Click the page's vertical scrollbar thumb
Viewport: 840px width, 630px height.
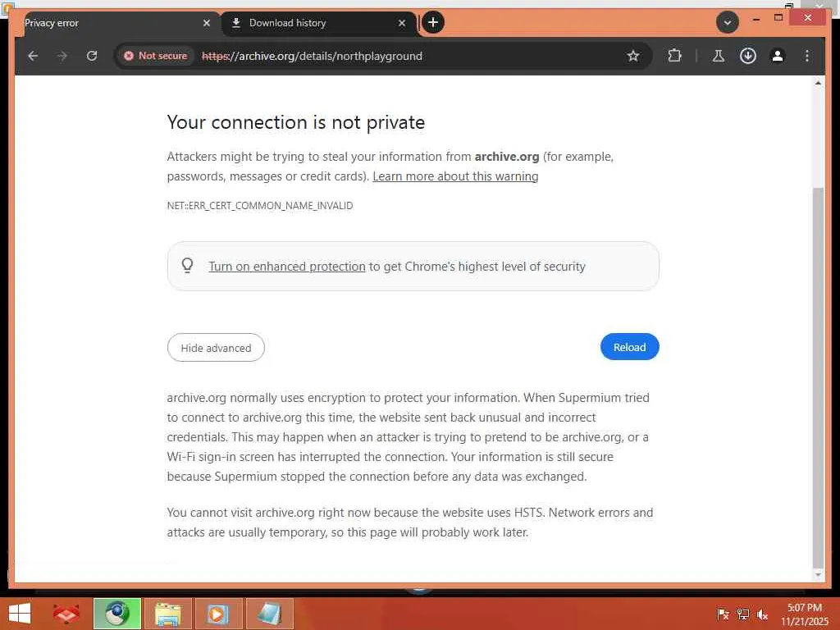pos(817,369)
